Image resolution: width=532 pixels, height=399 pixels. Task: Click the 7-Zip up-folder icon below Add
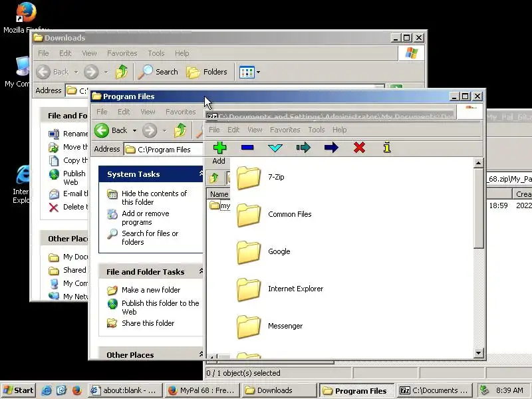(x=213, y=178)
